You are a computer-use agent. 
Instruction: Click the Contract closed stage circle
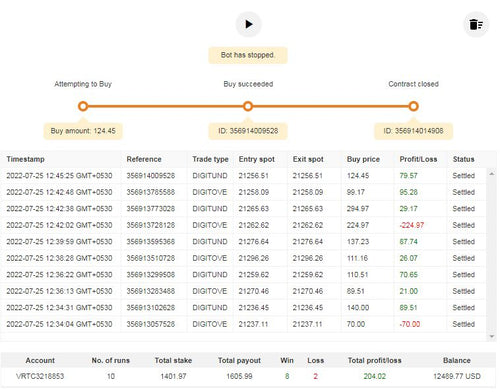click(413, 106)
